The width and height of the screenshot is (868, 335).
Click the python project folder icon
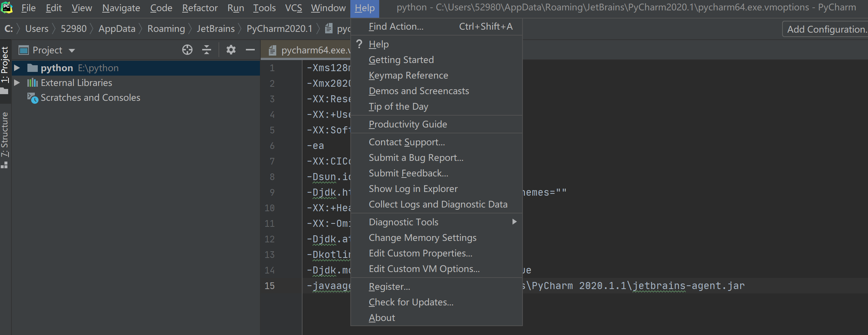point(33,68)
